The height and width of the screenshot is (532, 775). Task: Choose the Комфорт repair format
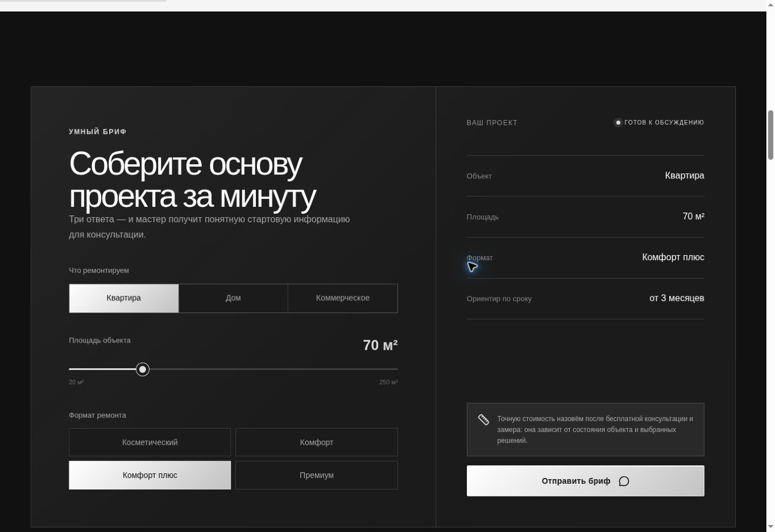pos(316,442)
